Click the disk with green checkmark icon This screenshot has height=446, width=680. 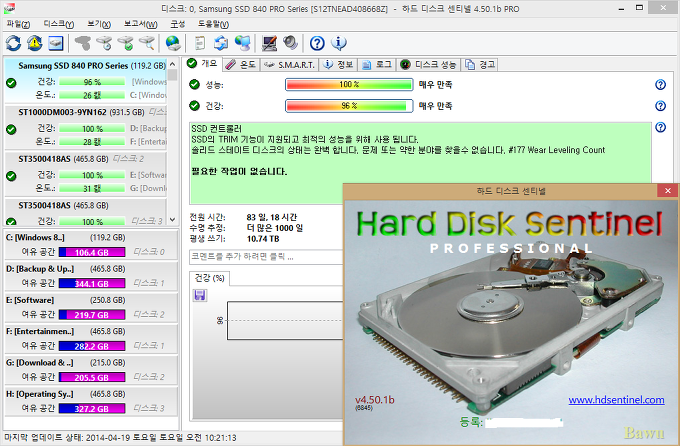pos(126,43)
